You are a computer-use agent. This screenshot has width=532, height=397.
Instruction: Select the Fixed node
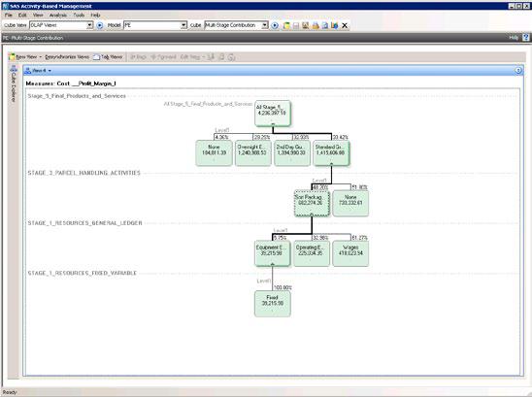[x=273, y=304]
